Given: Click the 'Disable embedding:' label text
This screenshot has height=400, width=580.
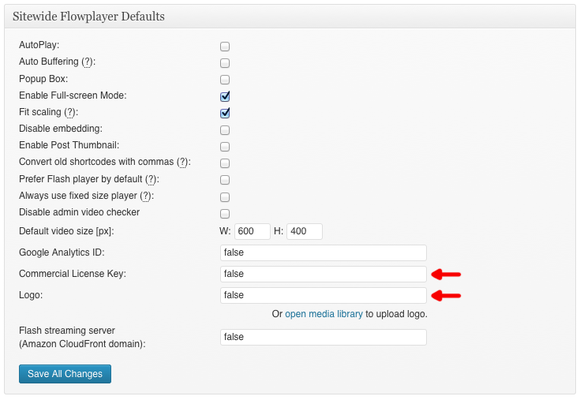Looking at the screenshot, I should 61,129.
